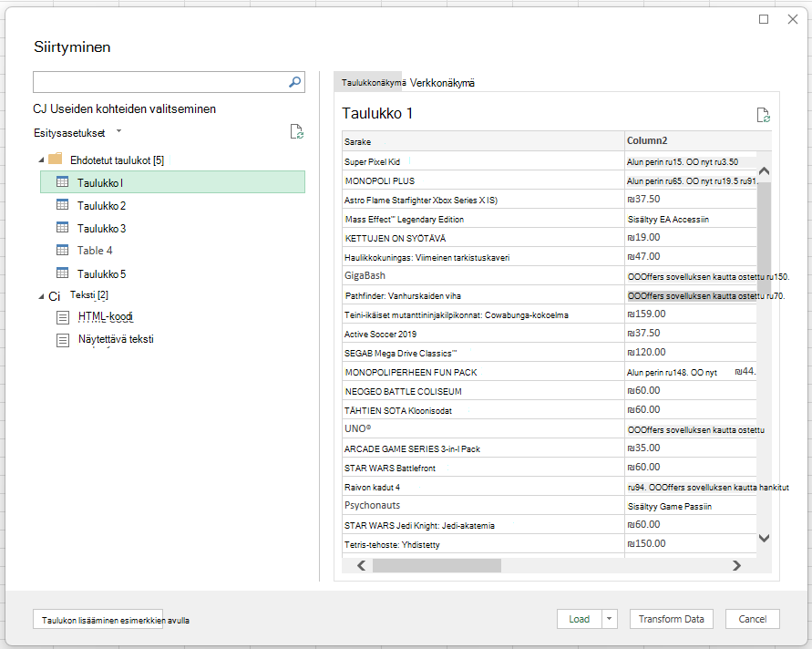812x649 pixels.
Task: Select Table 4 in the tree
Action: pos(95,251)
